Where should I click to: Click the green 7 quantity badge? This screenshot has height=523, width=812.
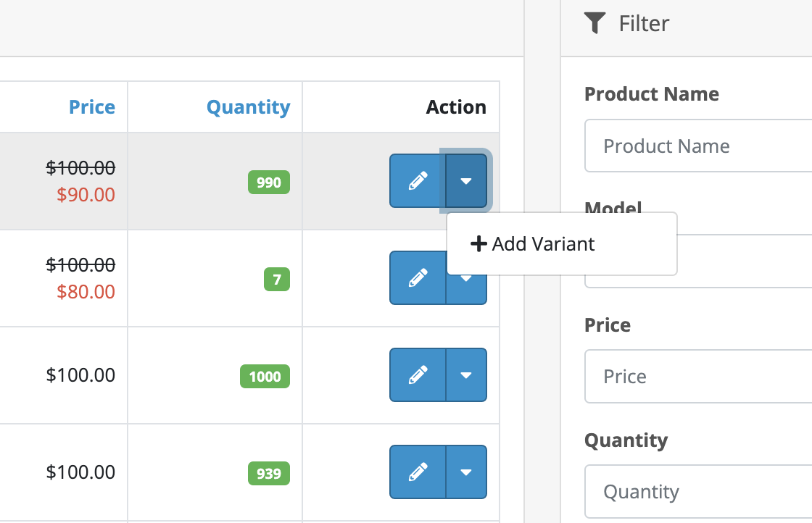click(277, 280)
